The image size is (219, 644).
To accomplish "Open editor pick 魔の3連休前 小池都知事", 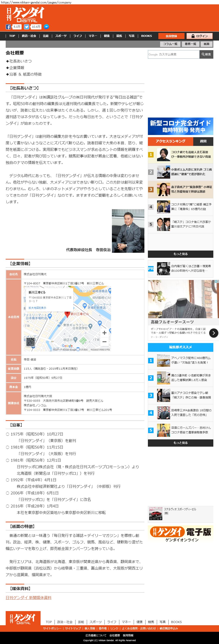I will point(180,378).
